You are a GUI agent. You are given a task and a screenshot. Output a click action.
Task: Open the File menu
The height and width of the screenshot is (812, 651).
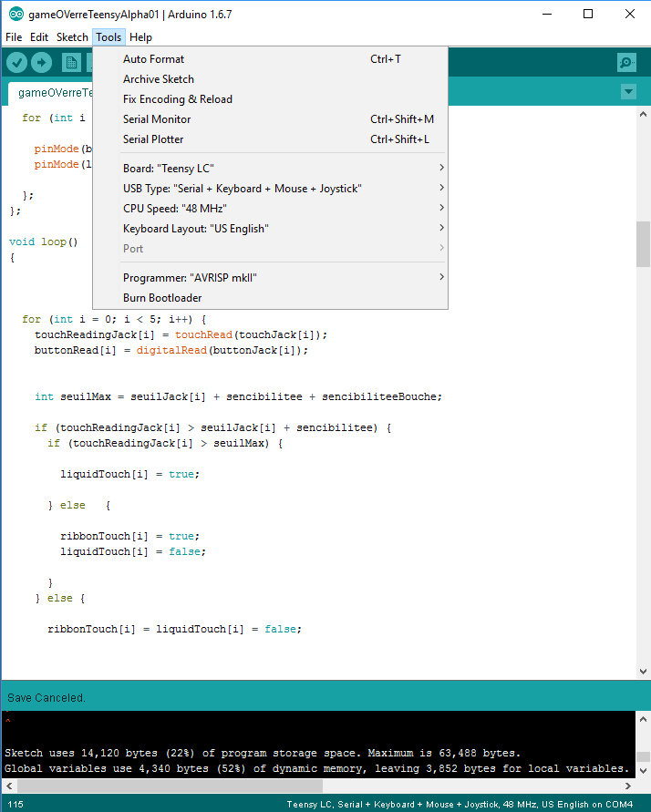coord(14,37)
